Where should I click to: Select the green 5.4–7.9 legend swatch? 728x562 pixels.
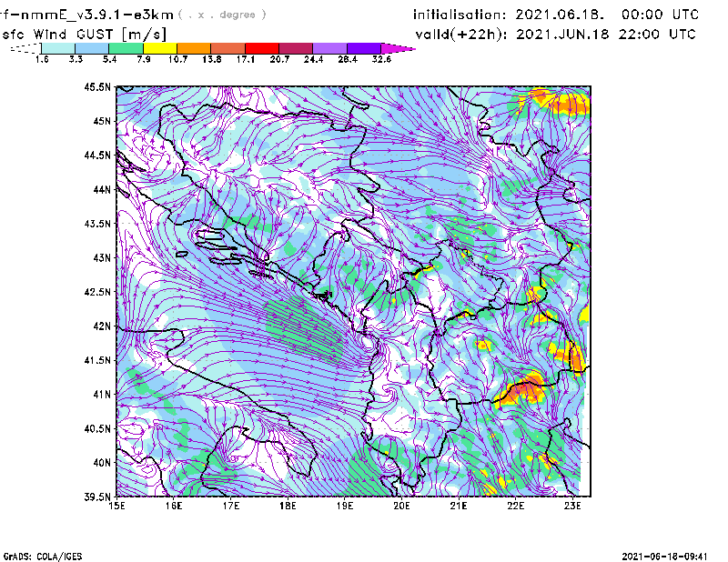[x=126, y=48]
